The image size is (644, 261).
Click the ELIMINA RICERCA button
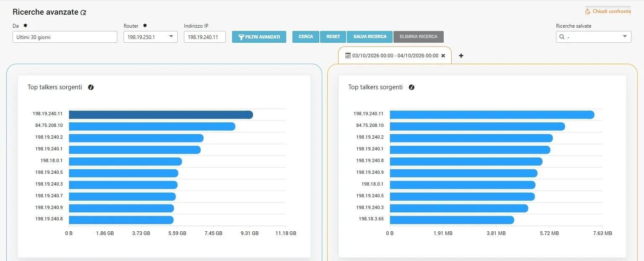click(x=419, y=37)
